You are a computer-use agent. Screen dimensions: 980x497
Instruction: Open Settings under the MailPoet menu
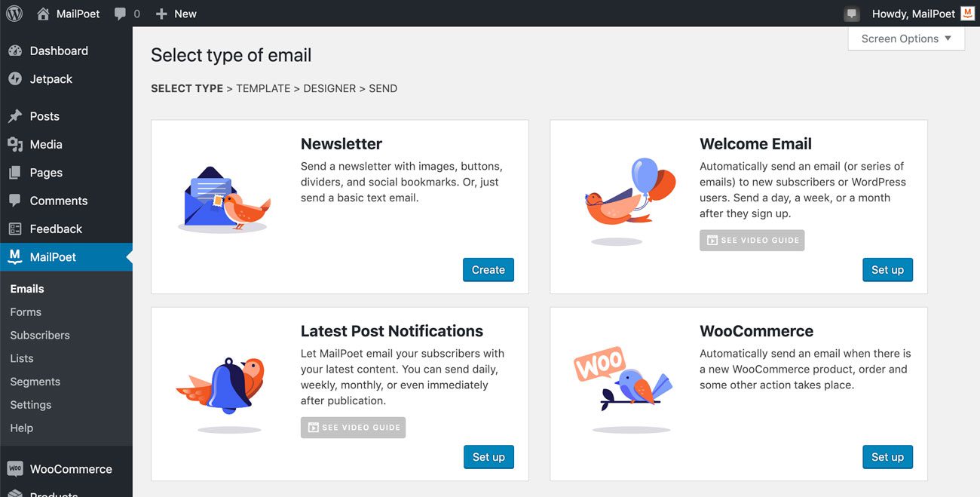pos(31,404)
